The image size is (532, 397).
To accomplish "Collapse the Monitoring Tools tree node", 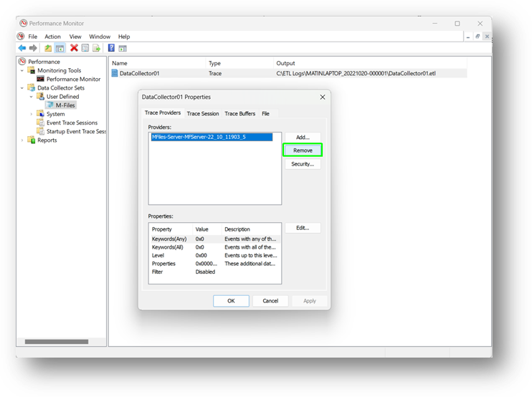I will click(22, 70).
